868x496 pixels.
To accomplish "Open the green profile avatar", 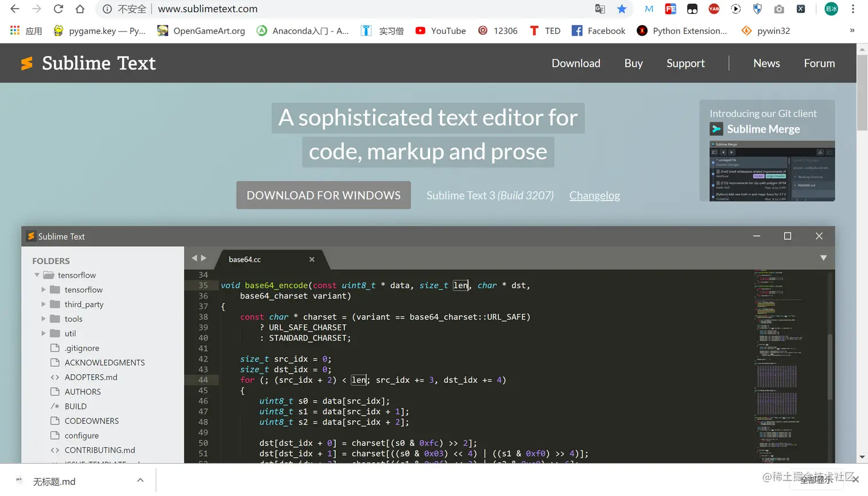I will coord(831,9).
